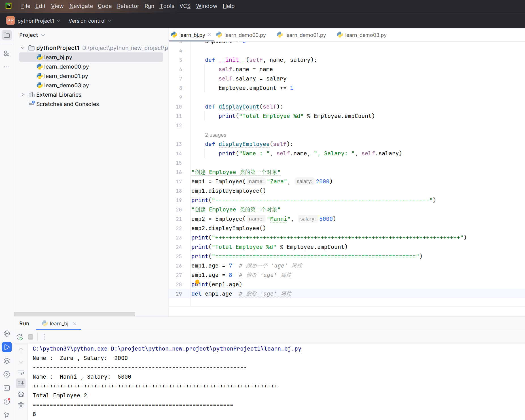Switch to the learn_demo01.py tab
525x420 pixels.
pos(305,35)
